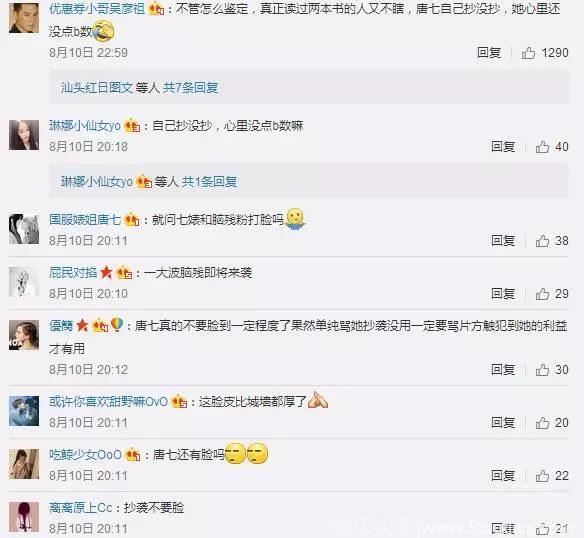Open avatar of 优惠券小哥吴彦祖
This screenshot has height=538, width=584.
click(x=24, y=18)
